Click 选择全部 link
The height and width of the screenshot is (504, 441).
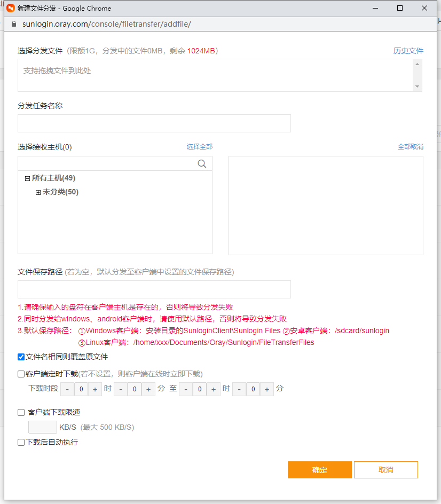click(x=200, y=147)
